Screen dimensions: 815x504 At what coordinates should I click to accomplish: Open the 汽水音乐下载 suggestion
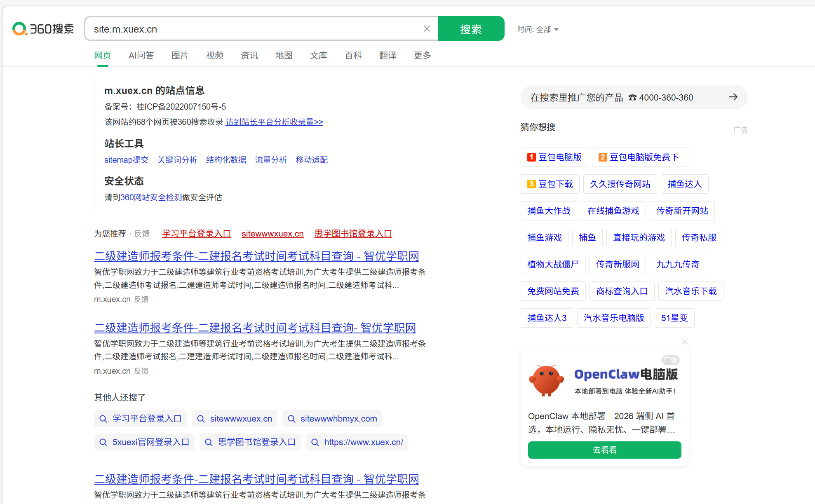(x=691, y=291)
